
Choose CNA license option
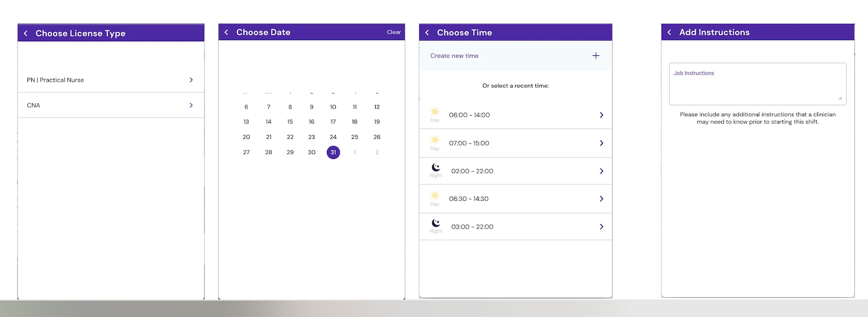click(x=111, y=105)
